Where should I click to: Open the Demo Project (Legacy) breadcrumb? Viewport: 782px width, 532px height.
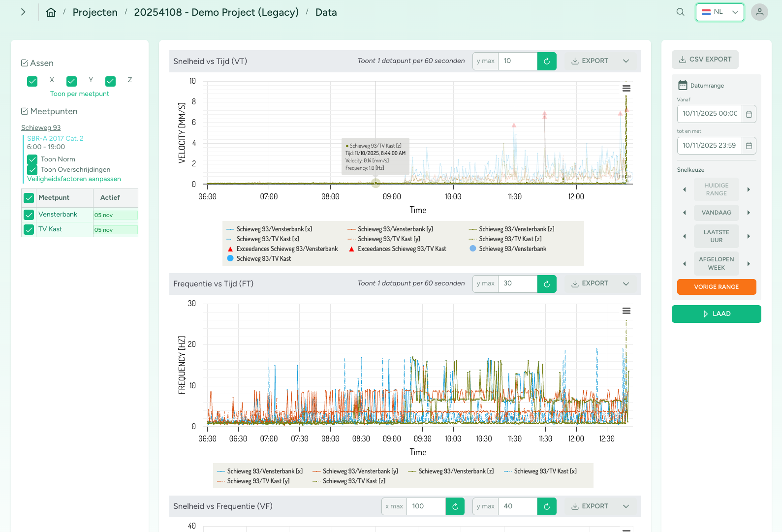click(216, 12)
